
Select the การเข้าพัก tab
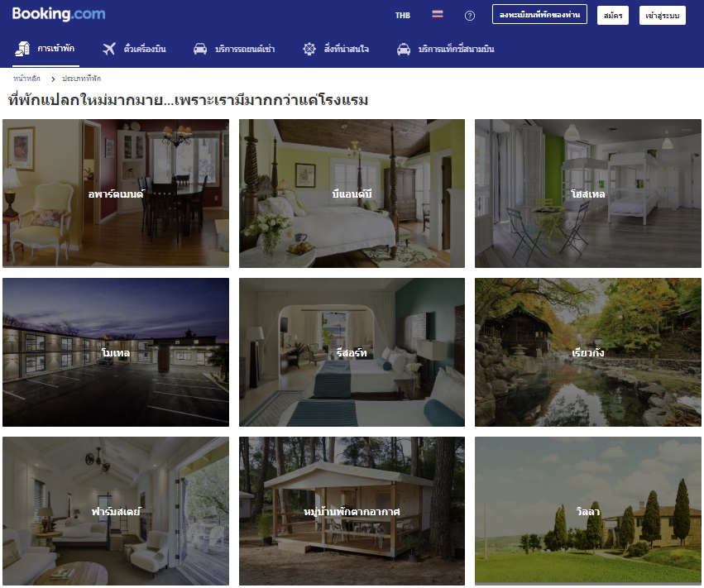55,49
